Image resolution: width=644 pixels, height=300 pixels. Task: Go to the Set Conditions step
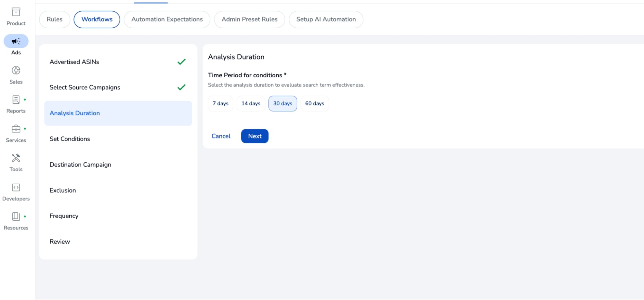point(118,139)
